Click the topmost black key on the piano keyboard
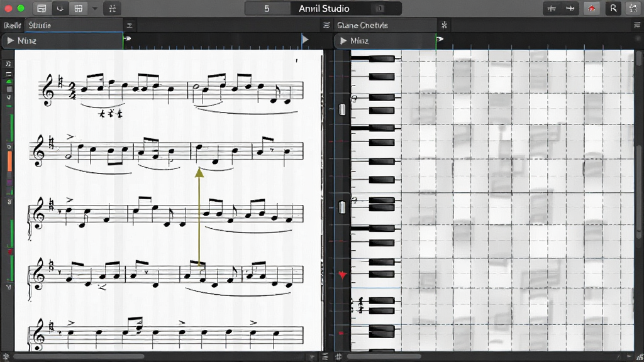Screen dimensions: 644x362 (x=381, y=59)
